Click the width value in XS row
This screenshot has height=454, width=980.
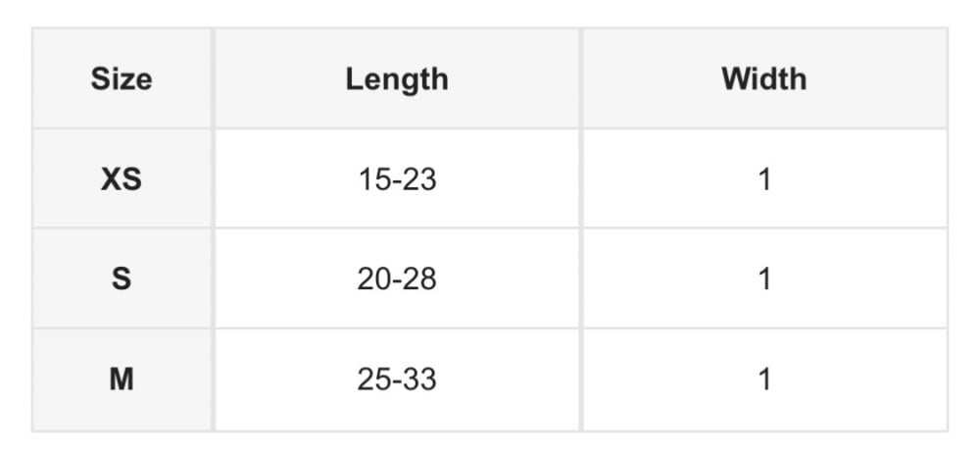764,179
